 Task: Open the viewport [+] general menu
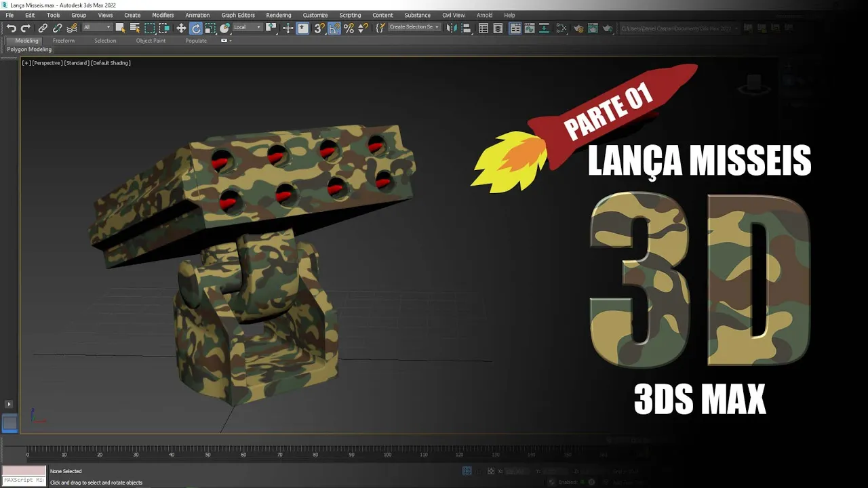tap(26, 63)
